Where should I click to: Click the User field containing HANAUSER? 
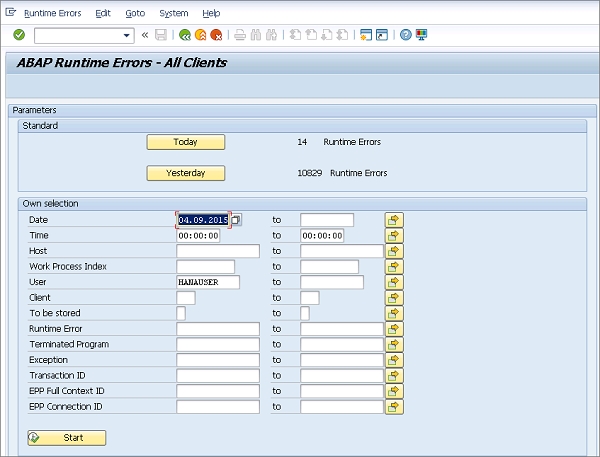pos(208,282)
